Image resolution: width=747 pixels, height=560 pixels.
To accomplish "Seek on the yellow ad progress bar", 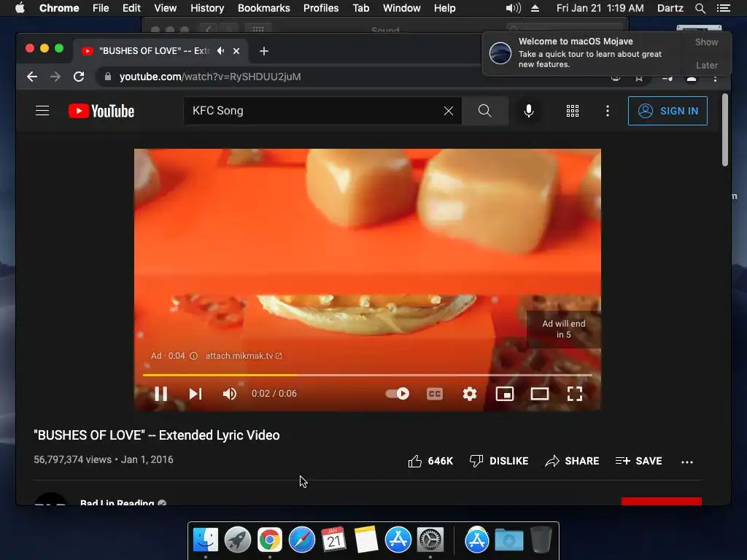I will coord(368,376).
